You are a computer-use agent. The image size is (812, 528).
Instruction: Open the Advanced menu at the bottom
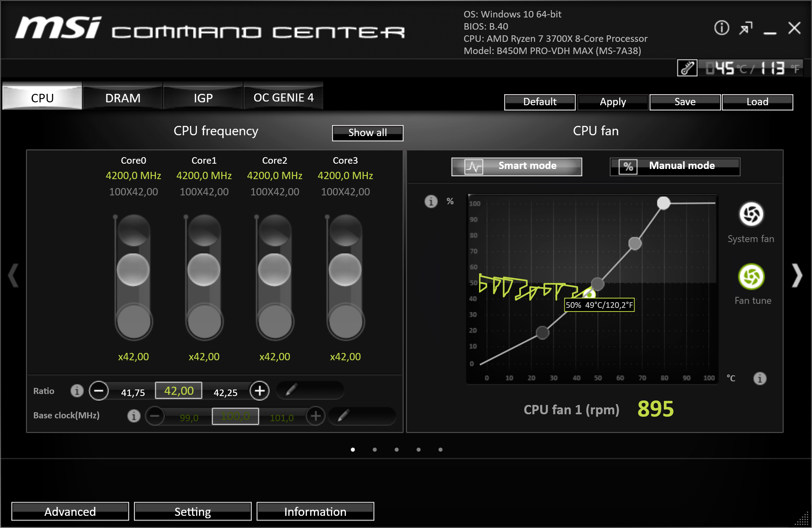coord(70,511)
